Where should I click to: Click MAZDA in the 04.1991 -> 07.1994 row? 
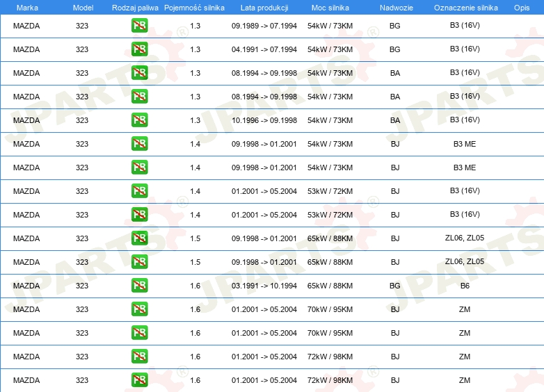[26, 49]
